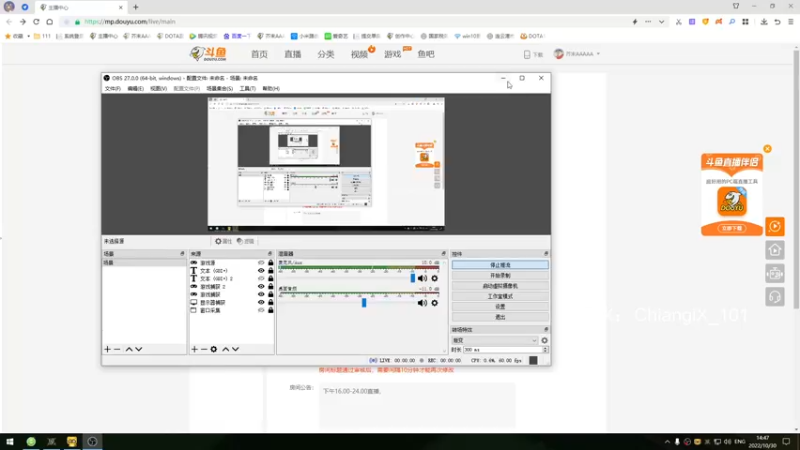Open OBS 设置 settings button
This screenshot has height=450, width=800.
click(500, 307)
